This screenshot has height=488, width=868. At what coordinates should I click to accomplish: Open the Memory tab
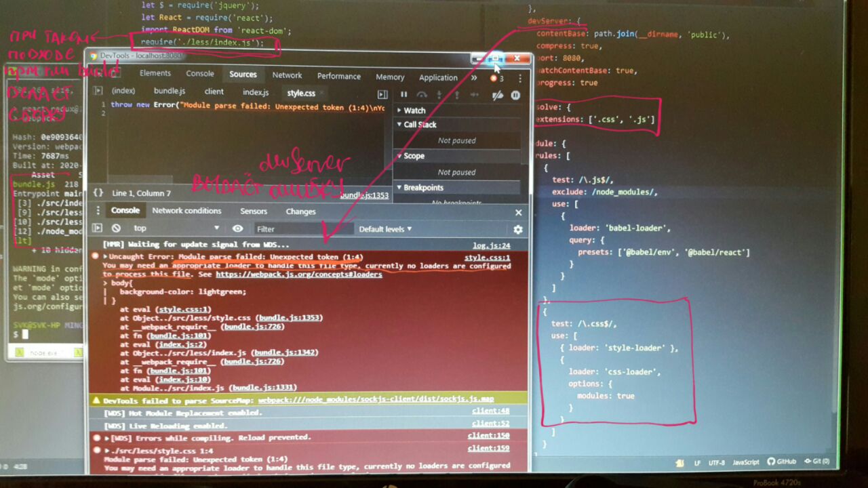[x=390, y=77]
